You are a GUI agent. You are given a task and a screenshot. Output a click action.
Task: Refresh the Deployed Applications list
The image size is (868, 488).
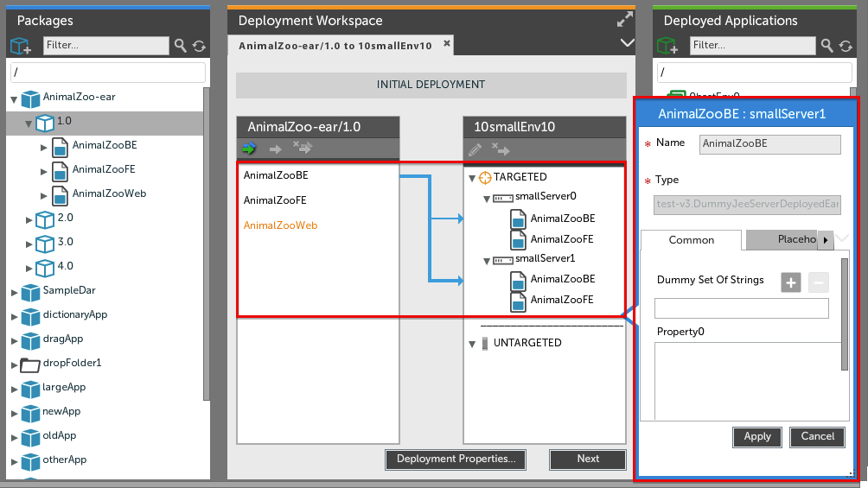pyautogui.click(x=847, y=46)
